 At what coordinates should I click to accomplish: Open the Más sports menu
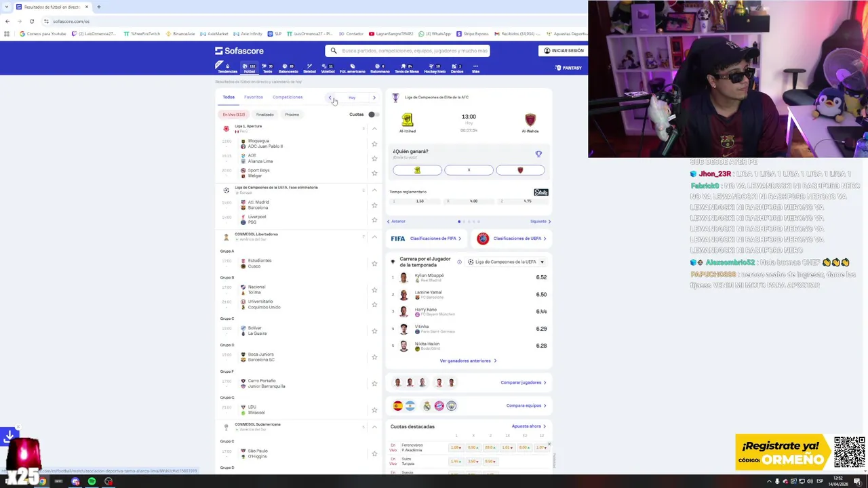[x=475, y=68]
